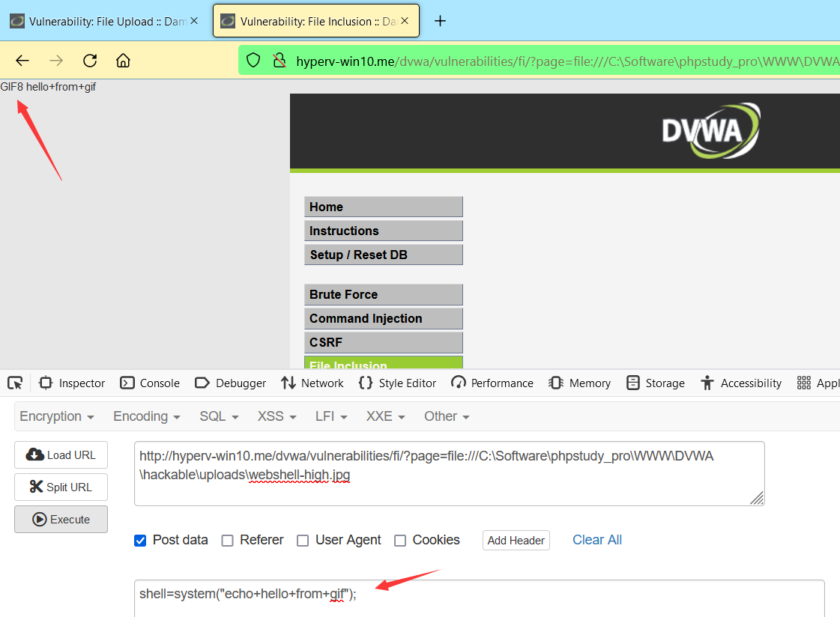The height and width of the screenshot is (617, 840).
Task: Open Setup / Reset DB menu item
Action: pyautogui.click(x=384, y=255)
